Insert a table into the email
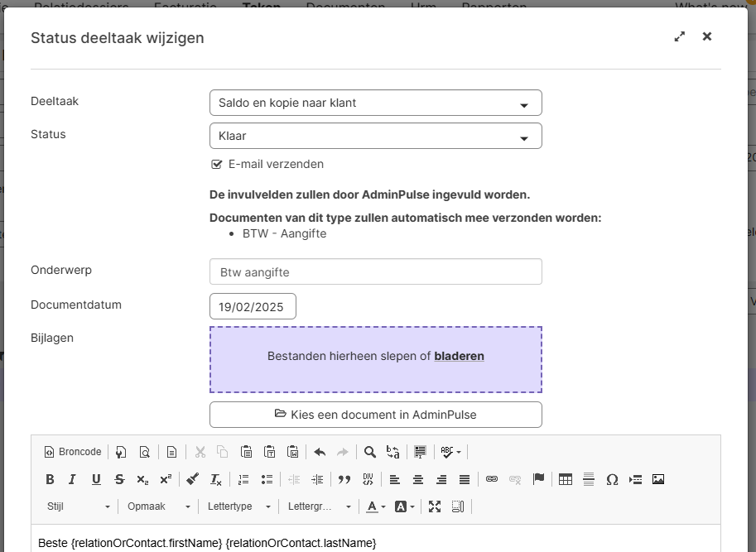 pyautogui.click(x=566, y=479)
